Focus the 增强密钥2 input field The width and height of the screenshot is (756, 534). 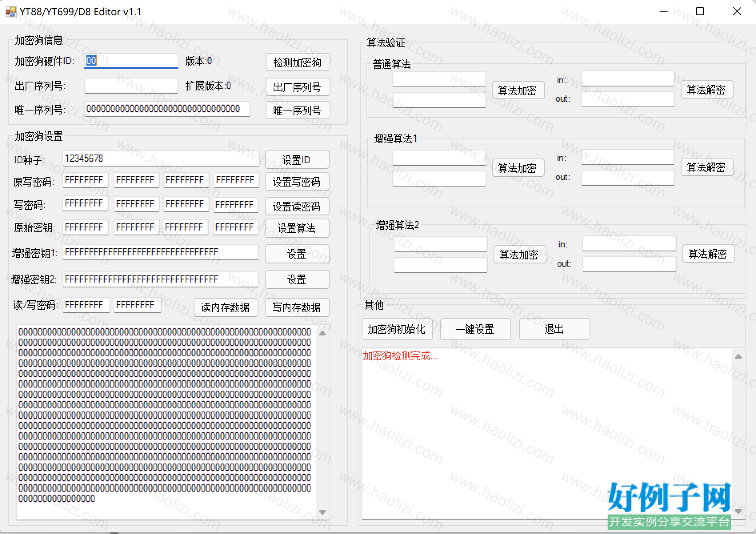pyautogui.click(x=161, y=279)
